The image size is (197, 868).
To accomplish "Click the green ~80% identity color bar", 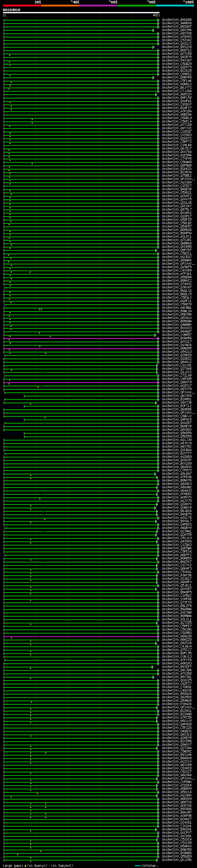I will point(137,6).
